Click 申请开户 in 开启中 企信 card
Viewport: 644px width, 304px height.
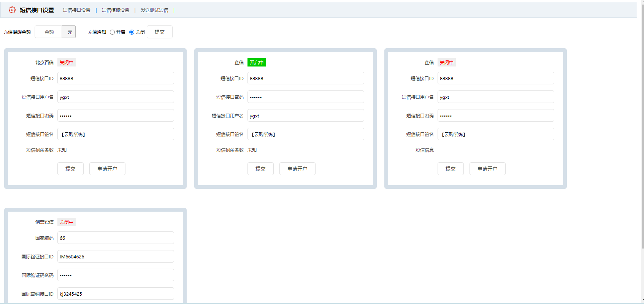(297, 169)
